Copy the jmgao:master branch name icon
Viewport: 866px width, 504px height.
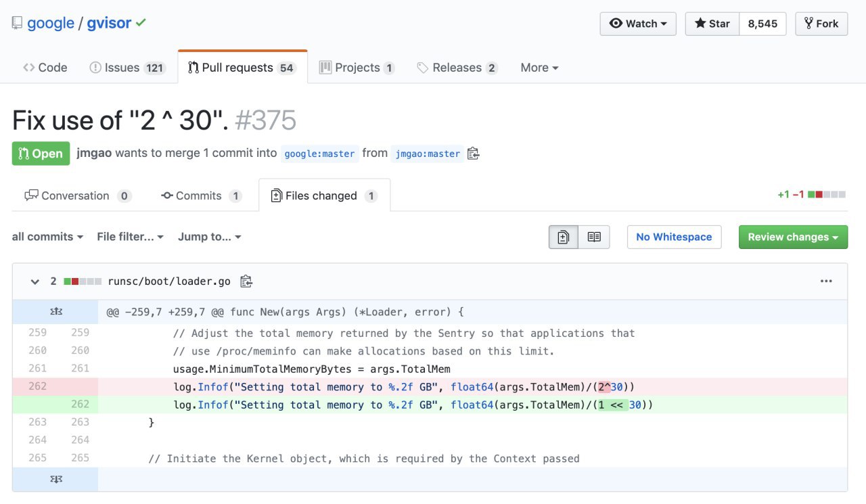[x=474, y=154]
